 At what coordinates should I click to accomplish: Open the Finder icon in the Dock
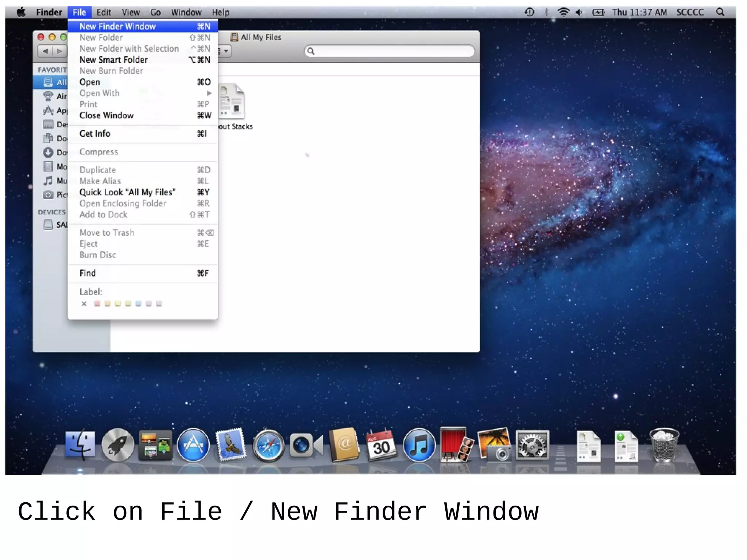point(80,445)
